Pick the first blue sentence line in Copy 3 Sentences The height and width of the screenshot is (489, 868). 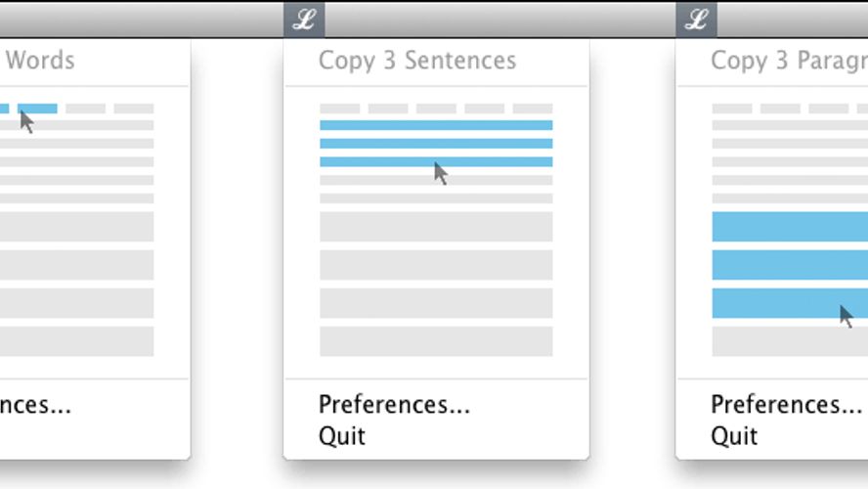coord(436,125)
